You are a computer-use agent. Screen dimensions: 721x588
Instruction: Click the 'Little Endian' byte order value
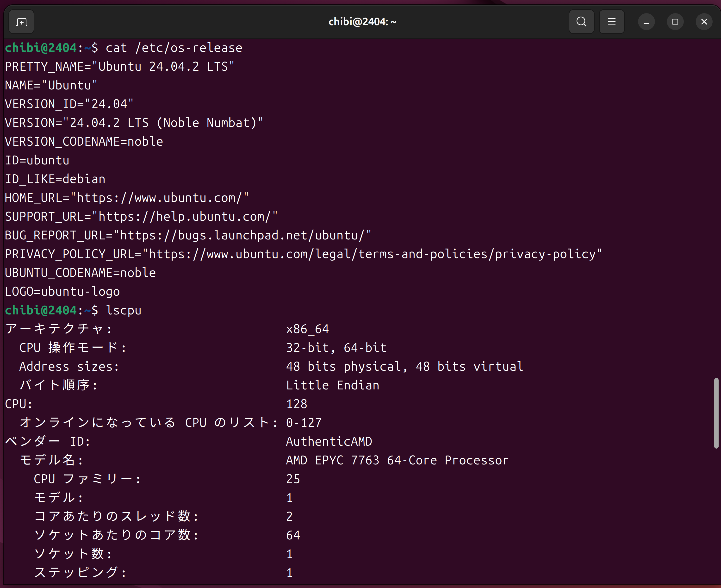[x=333, y=385]
